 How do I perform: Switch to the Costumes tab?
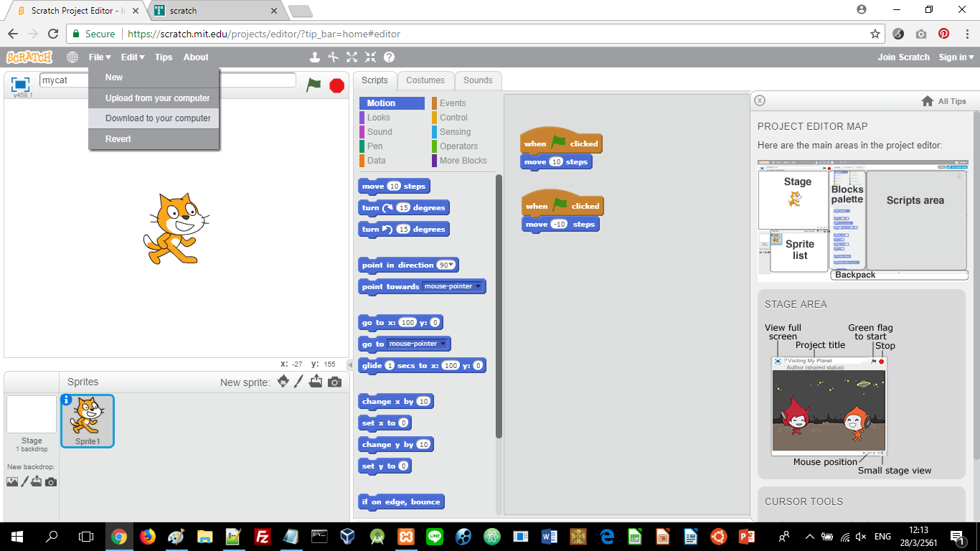[425, 80]
